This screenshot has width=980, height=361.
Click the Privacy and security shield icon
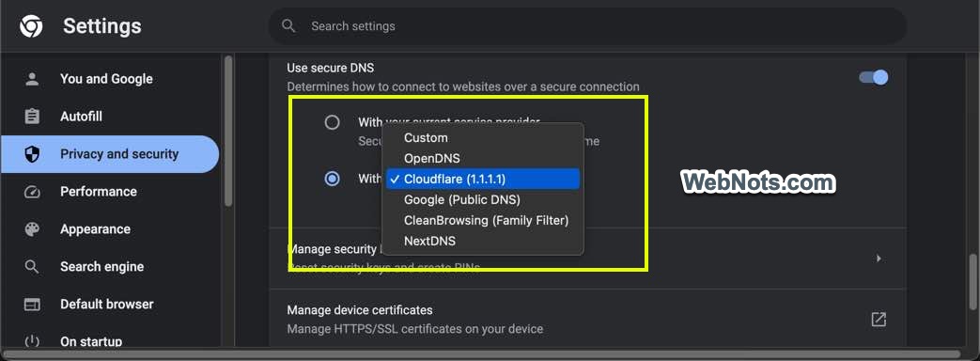32,154
